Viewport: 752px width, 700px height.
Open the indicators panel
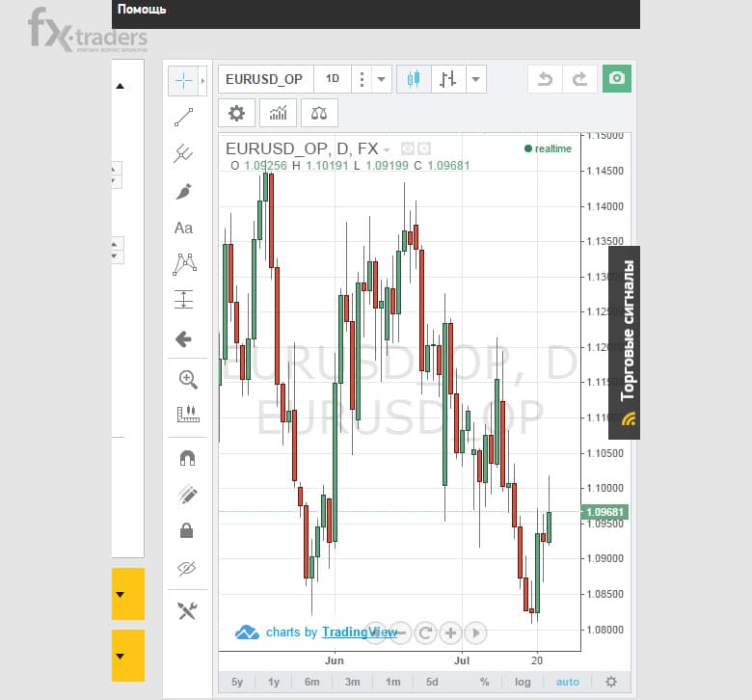point(279,113)
